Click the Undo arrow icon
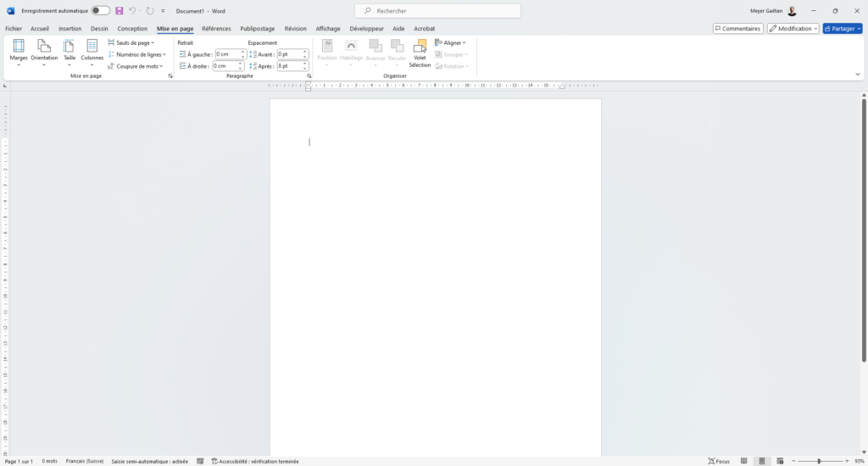 click(132, 11)
